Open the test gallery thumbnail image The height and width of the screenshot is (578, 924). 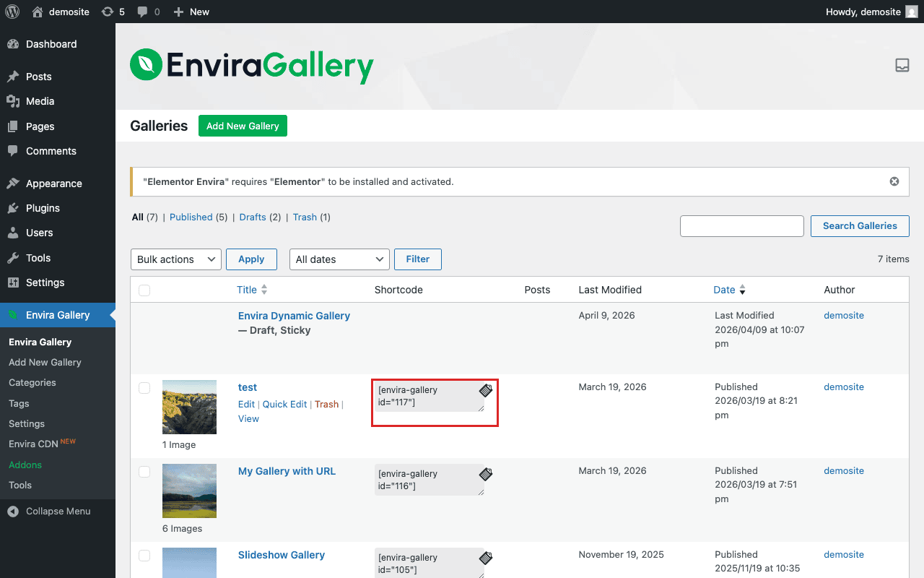189,407
